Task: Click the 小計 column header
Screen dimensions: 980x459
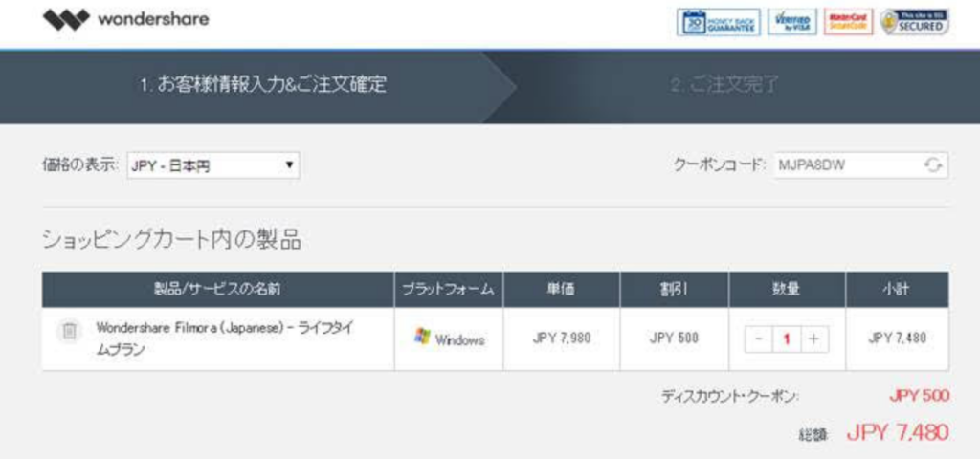Action: pos(897,289)
